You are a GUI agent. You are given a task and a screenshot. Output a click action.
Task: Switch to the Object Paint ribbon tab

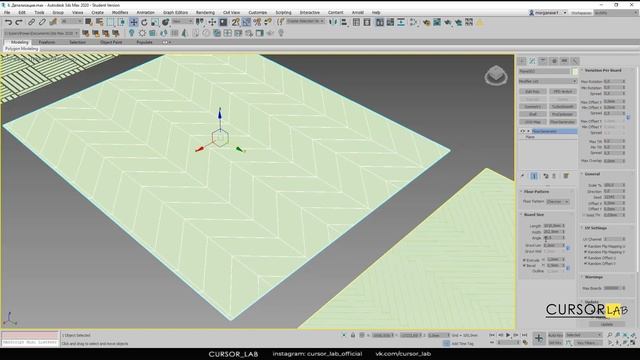point(111,42)
